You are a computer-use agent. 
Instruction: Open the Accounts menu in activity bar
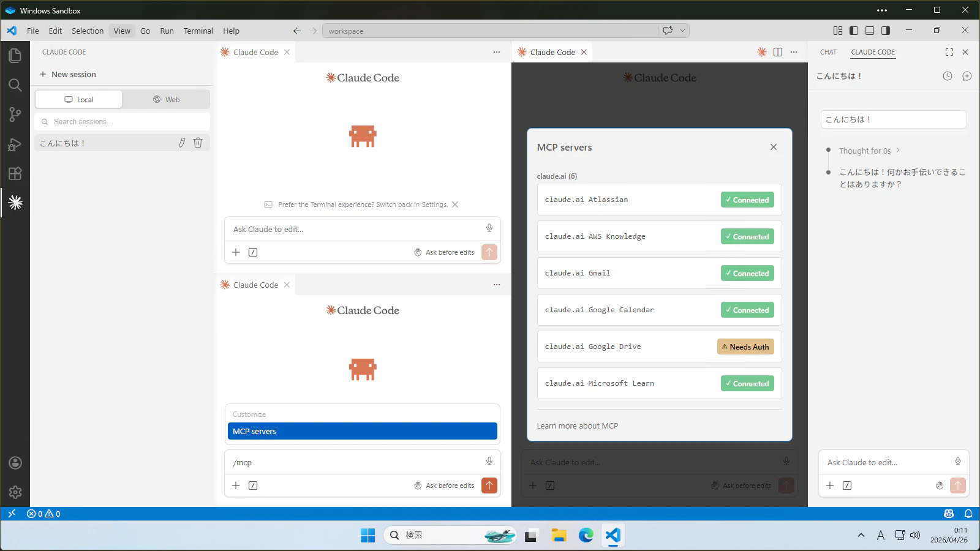[x=15, y=463]
